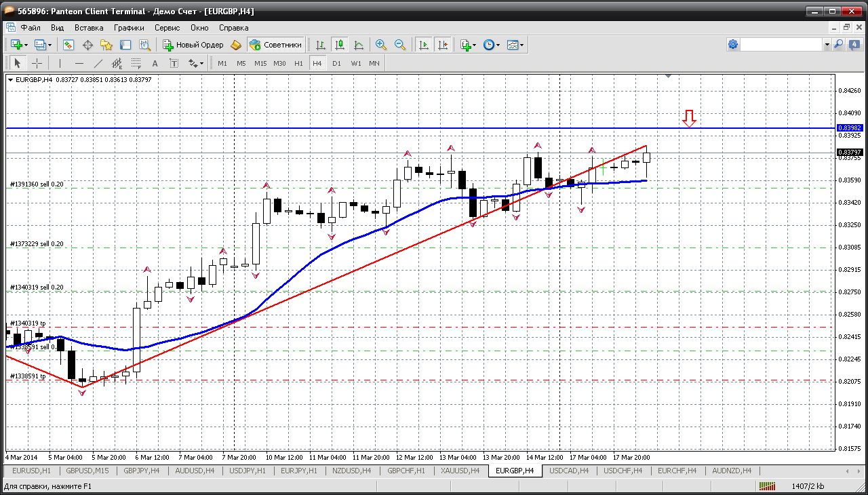
Task: Click the Zoom In magnifier icon
Action: (x=381, y=45)
